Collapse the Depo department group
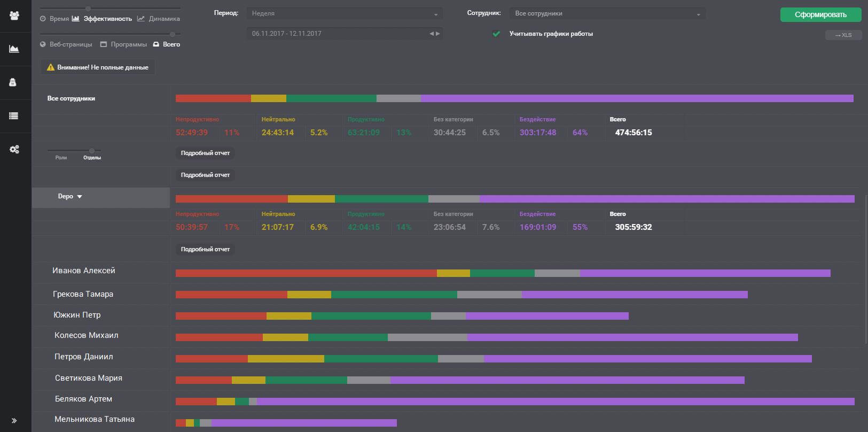This screenshot has height=432, width=868. [70, 196]
